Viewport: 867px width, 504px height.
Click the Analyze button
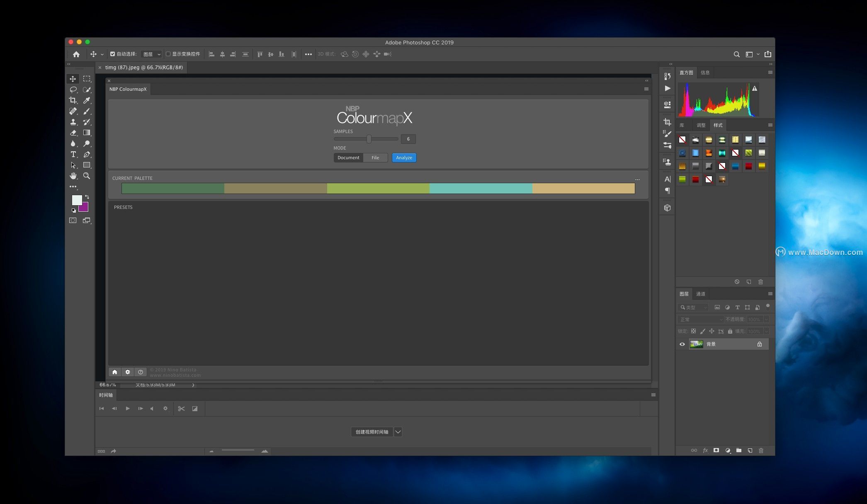(404, 157)
